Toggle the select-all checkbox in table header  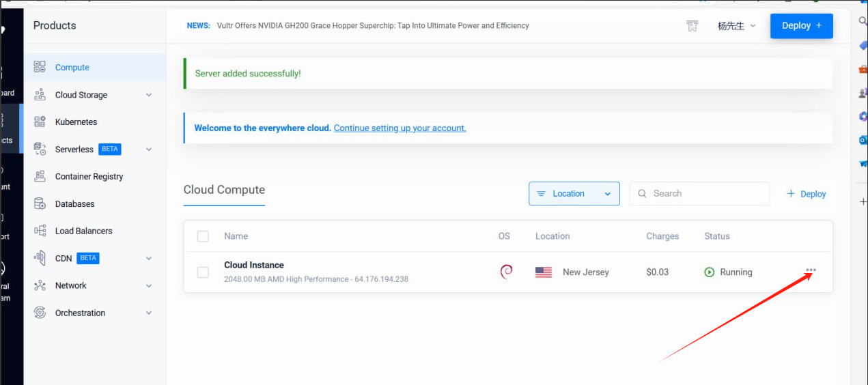tap(203, 236)
